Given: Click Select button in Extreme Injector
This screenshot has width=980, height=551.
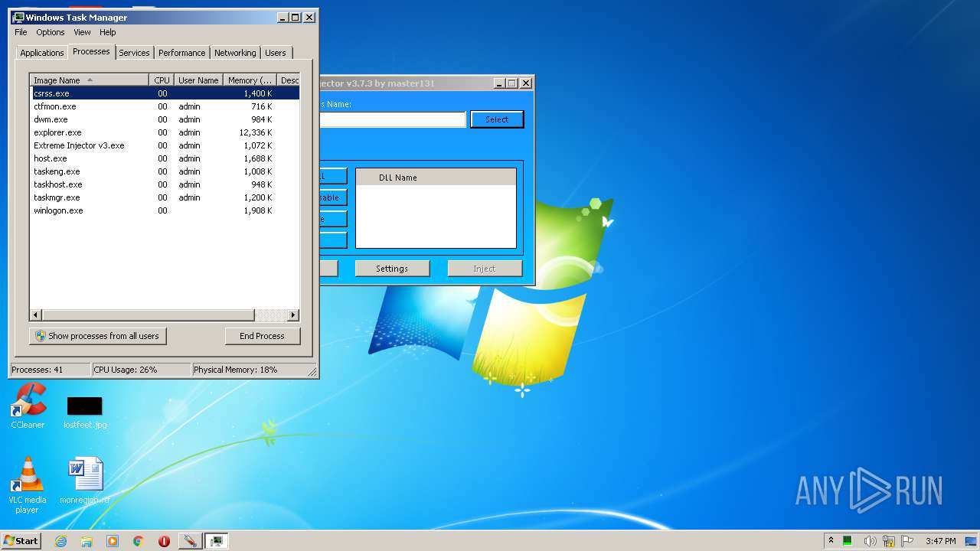Looking at the screenshot, I should point(497,119).
